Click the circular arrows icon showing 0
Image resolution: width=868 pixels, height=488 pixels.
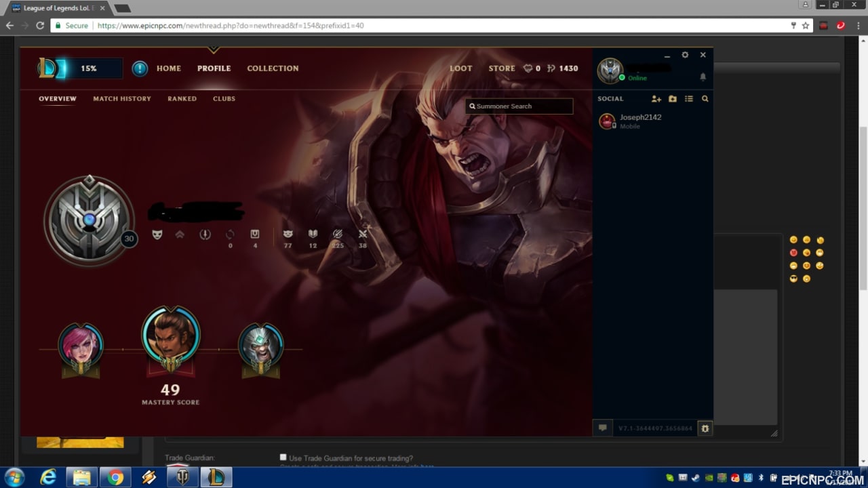(x=230, y=235)
